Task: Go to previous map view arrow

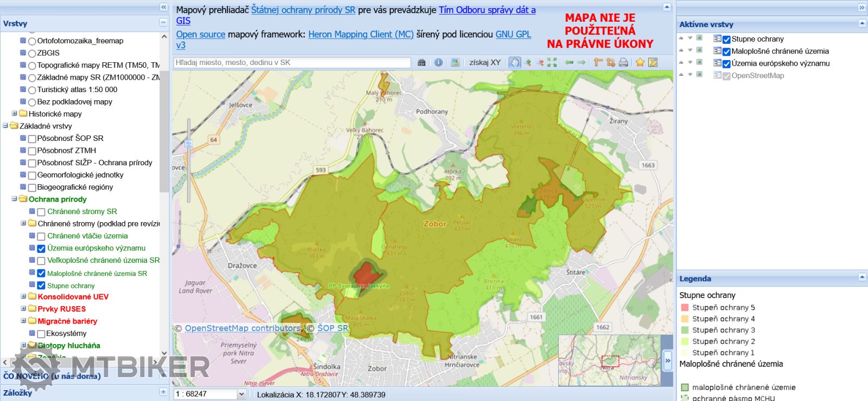Action: (x=569, y=62)
